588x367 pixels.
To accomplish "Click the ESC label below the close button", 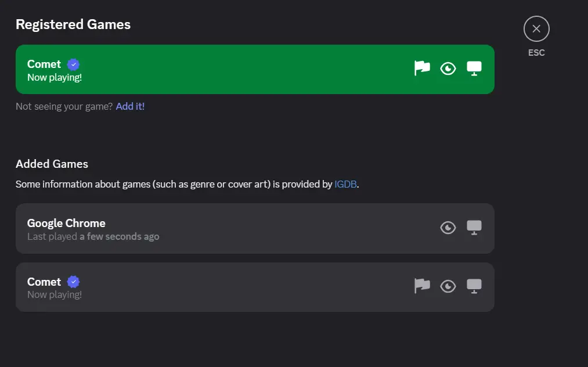I will [x=536, y=53].
